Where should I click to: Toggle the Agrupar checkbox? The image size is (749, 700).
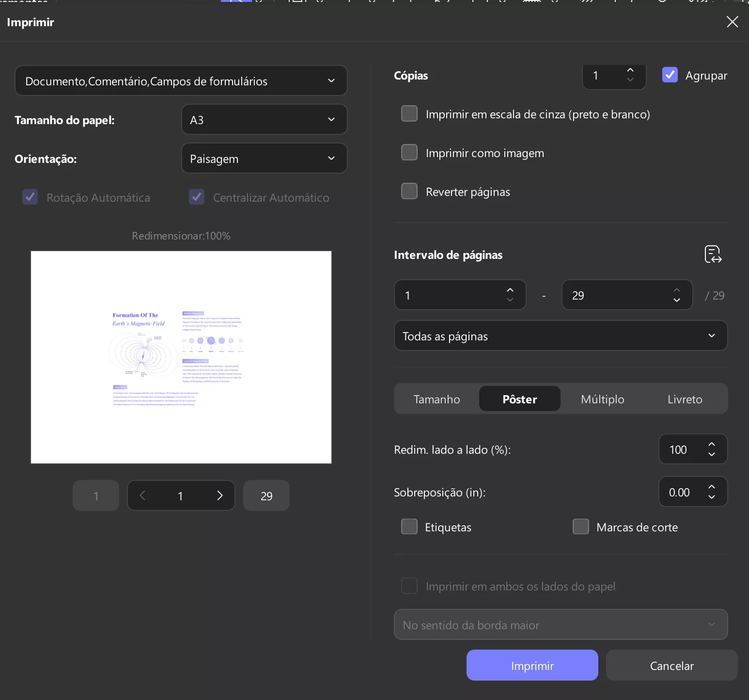(670, 75)
